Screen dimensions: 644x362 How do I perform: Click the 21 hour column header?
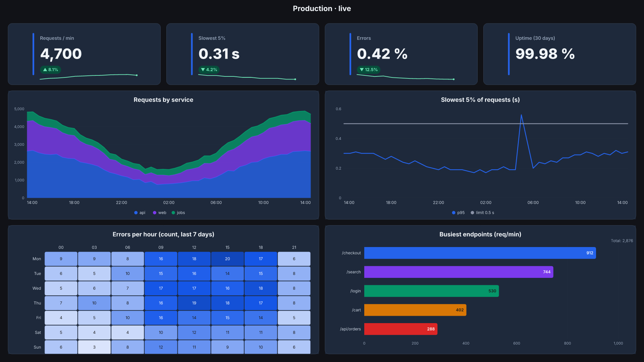pyautogui.click(x=294, y=247)
